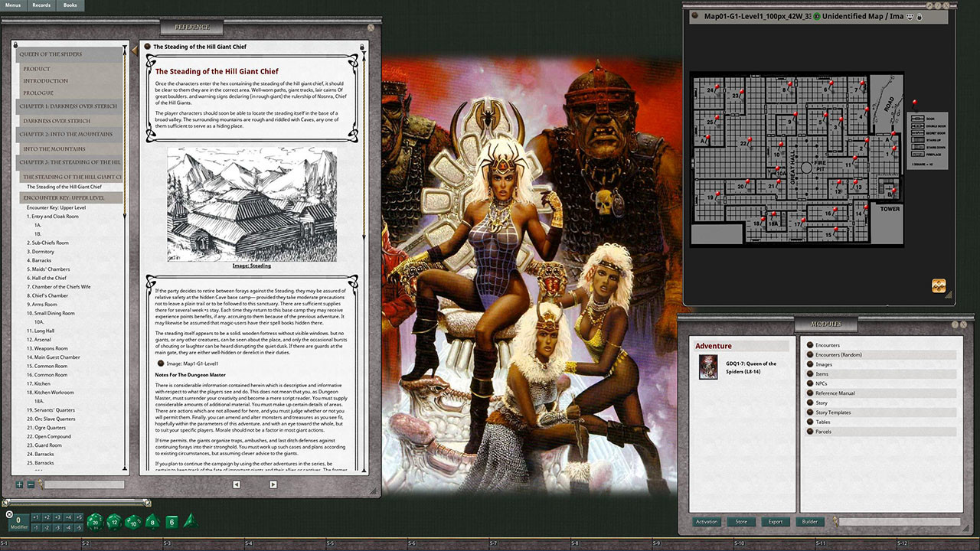The image size is (980, 551).
Task: Roll the d12 die
Action: tap(116, 523)
